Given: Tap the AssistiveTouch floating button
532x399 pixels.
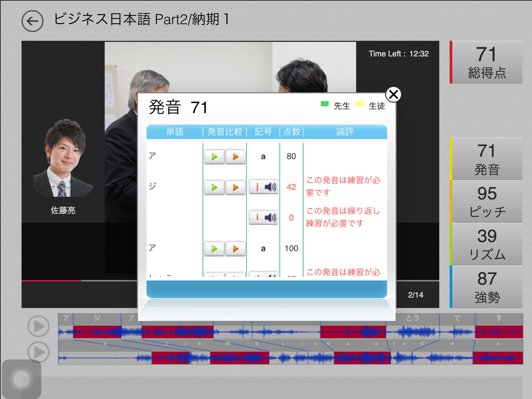Looking at the screenshot, I should click(x=22, y=379).
